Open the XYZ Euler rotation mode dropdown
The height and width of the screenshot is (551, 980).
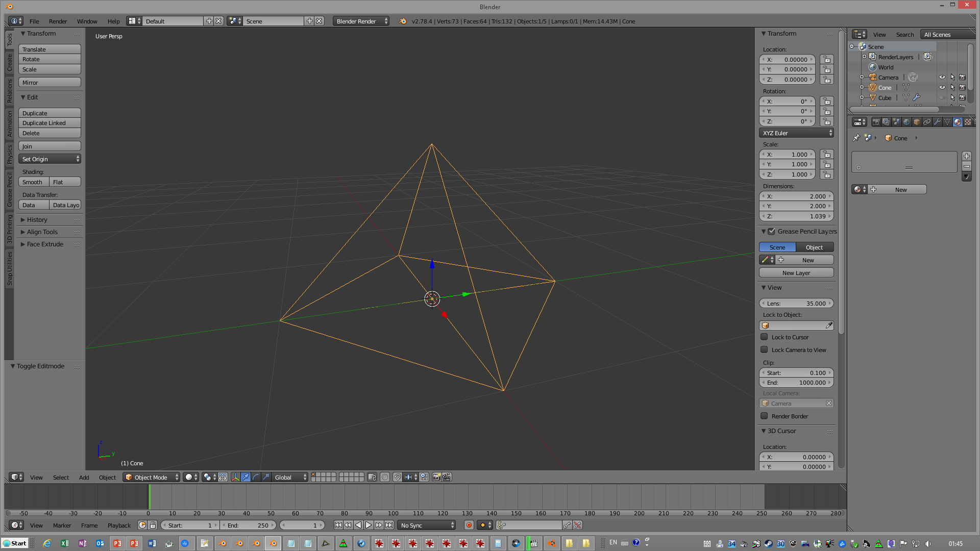point(796,133)
